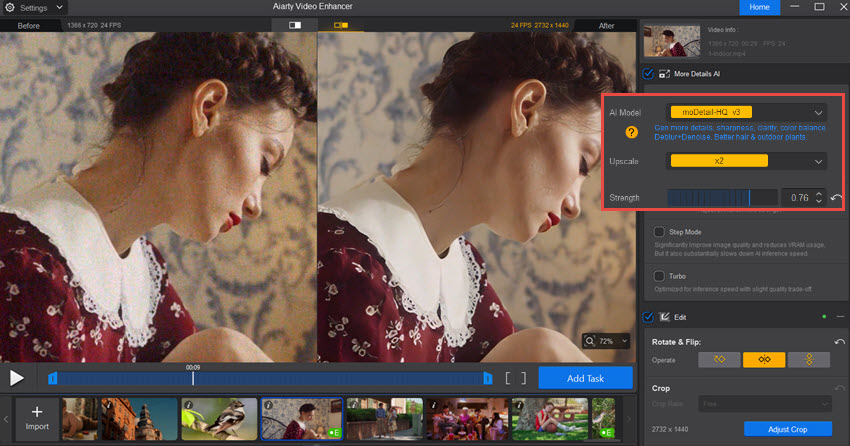Screen dimensions: 850x446
Task: Open the AI Model dropdown
Action: pyautogui.click(x=746, y=112)
